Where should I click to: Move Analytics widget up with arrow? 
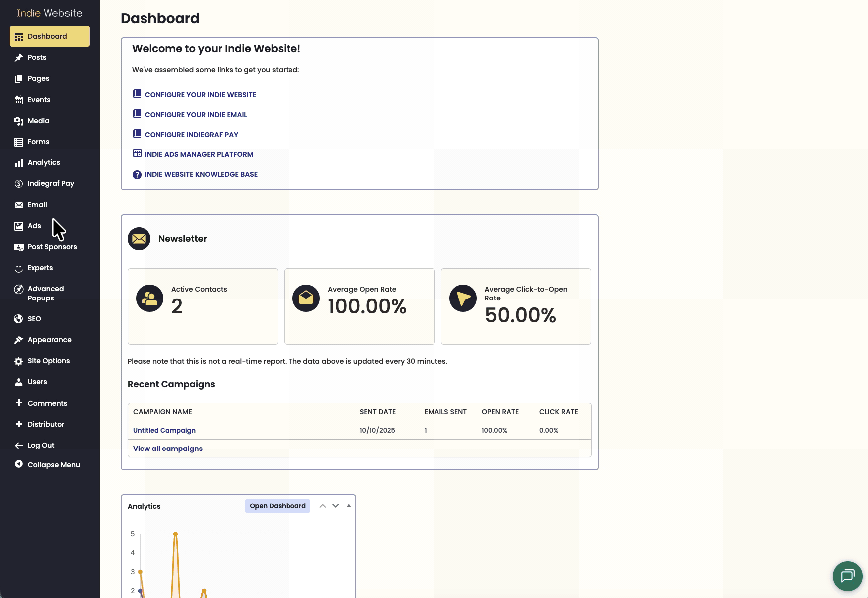click(323, 506)
